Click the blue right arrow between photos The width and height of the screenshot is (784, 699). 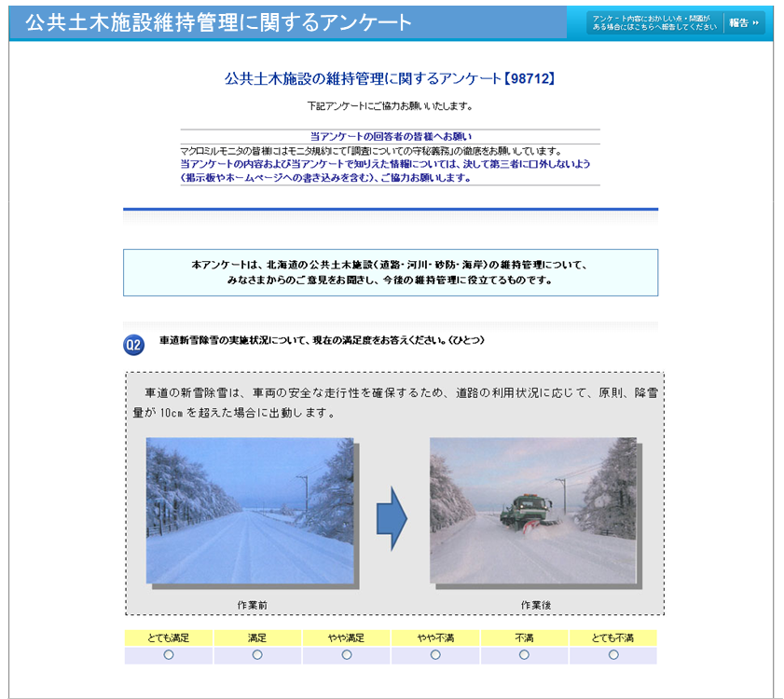coord(392,517)
